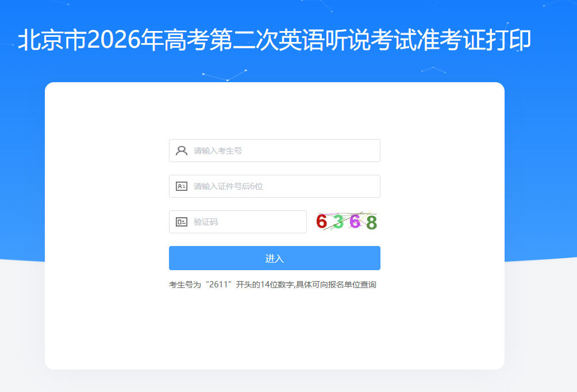Click the red digit 6 in captcha
Image resolution: width=577 pixels, height=392 pixels.
[321, 222]
